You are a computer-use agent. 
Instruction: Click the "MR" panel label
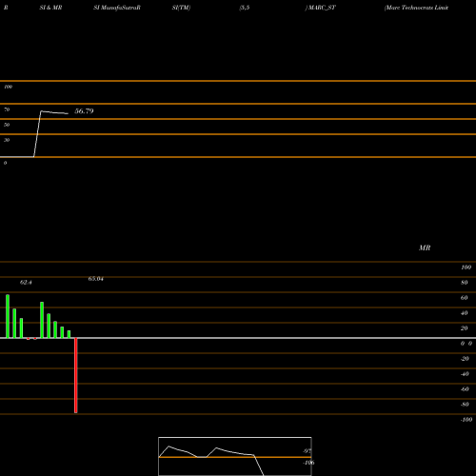(x=425, y=248)
